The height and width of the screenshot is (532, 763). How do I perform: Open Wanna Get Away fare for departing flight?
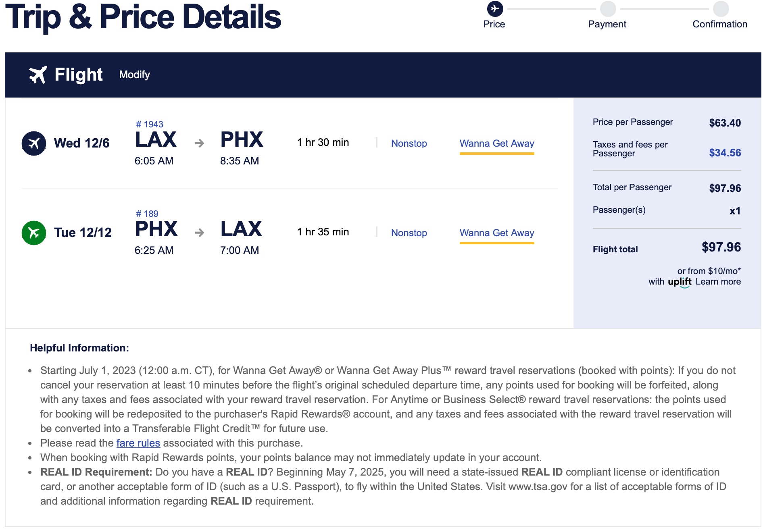497,143
